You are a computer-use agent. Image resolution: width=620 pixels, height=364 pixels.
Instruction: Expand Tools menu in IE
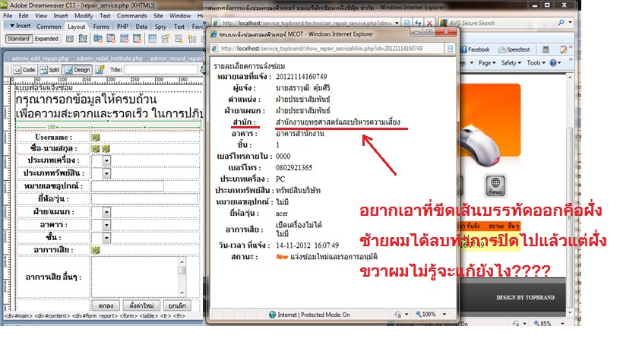(536, 62)
